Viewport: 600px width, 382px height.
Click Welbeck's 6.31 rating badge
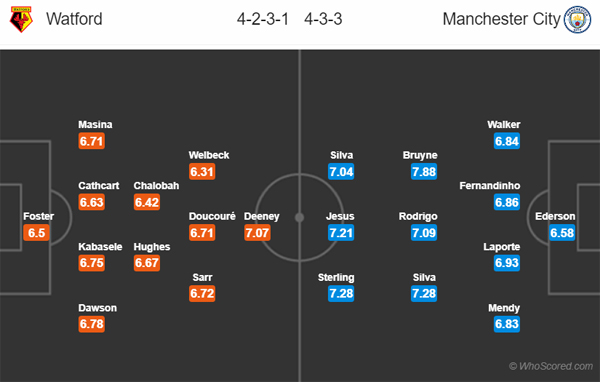point(202,171)
